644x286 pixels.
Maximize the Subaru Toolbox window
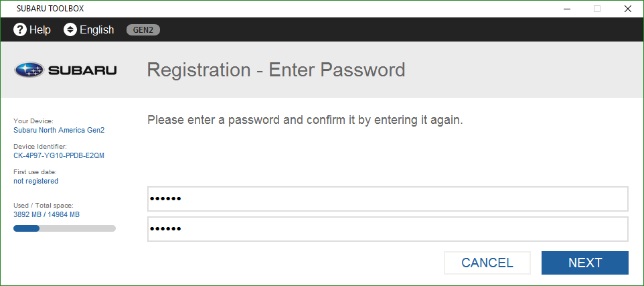pos(597,9)
